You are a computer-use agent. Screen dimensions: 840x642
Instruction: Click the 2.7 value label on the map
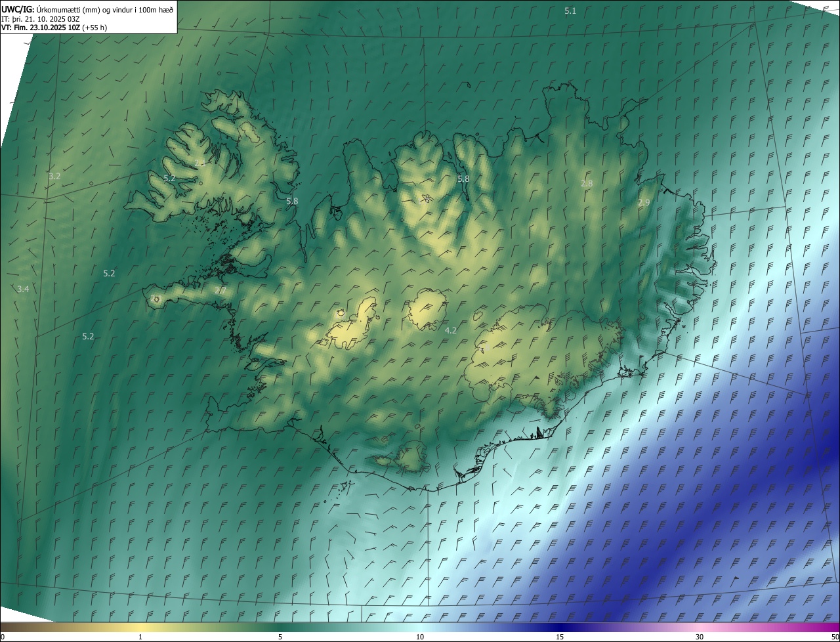tap(220, 290)
